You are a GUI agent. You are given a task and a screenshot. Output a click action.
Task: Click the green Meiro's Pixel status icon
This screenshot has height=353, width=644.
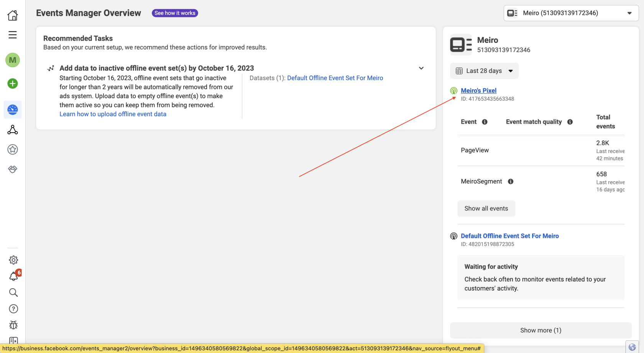point(453,91)
